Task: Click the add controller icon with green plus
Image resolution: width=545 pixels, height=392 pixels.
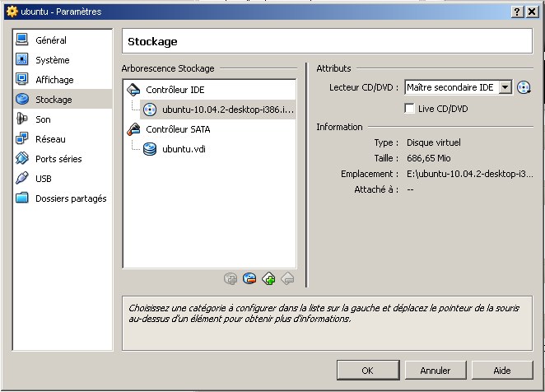Action: point(268,279)
